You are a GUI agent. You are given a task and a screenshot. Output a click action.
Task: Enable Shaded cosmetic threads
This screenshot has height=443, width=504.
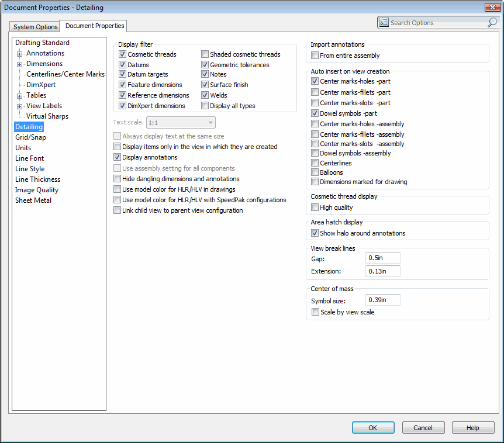tap(205, 54)
